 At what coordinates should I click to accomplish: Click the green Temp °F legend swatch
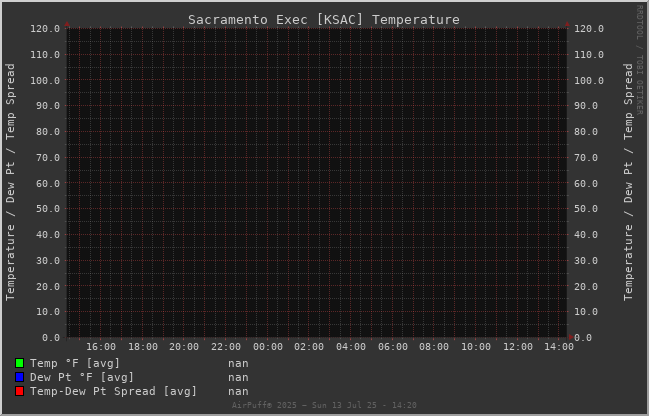tap(19, 363)
